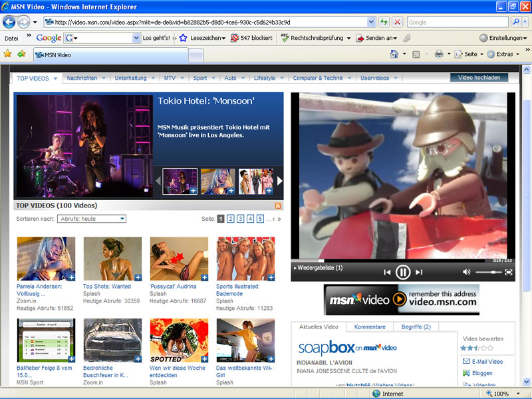The height and width of the screenshot is (399, 532).
Task: Open the E-Mail Video link
Action: coord(487,362)
